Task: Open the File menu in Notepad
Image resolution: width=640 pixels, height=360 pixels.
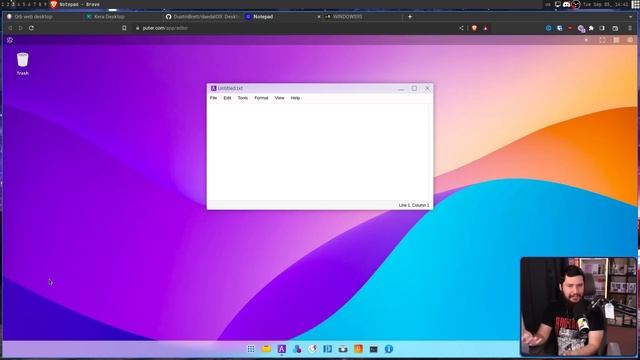Action: (213, 98)
